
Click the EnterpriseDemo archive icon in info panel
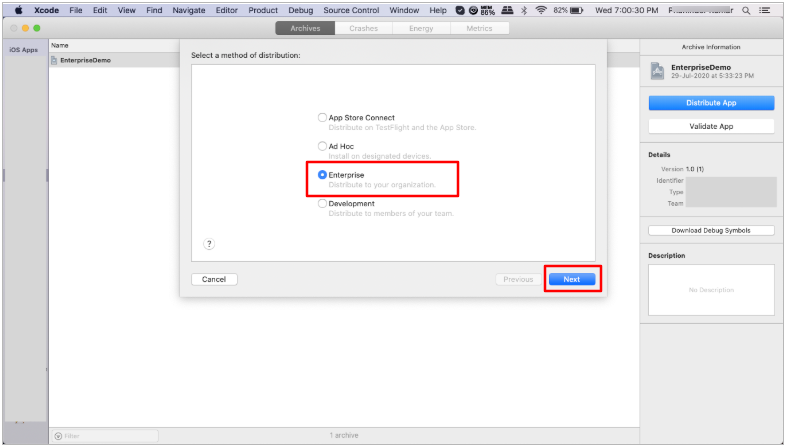click(657, 71)
